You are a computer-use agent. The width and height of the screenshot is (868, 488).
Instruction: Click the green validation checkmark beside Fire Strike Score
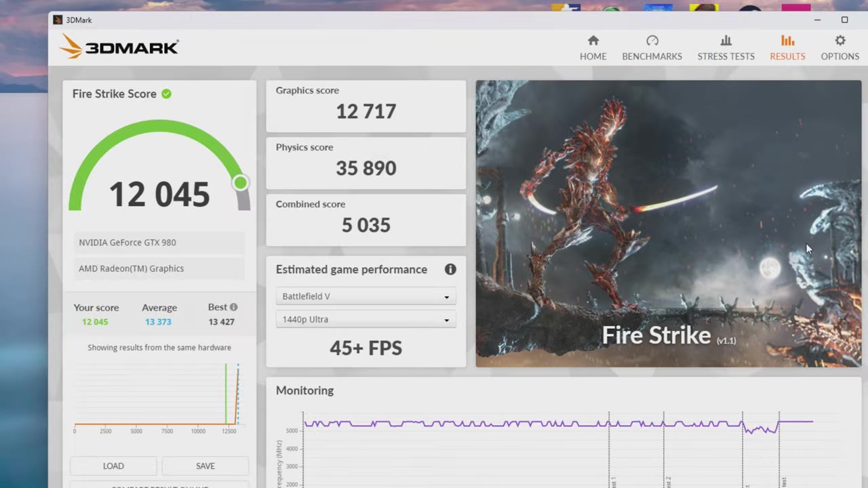point(166,94)
